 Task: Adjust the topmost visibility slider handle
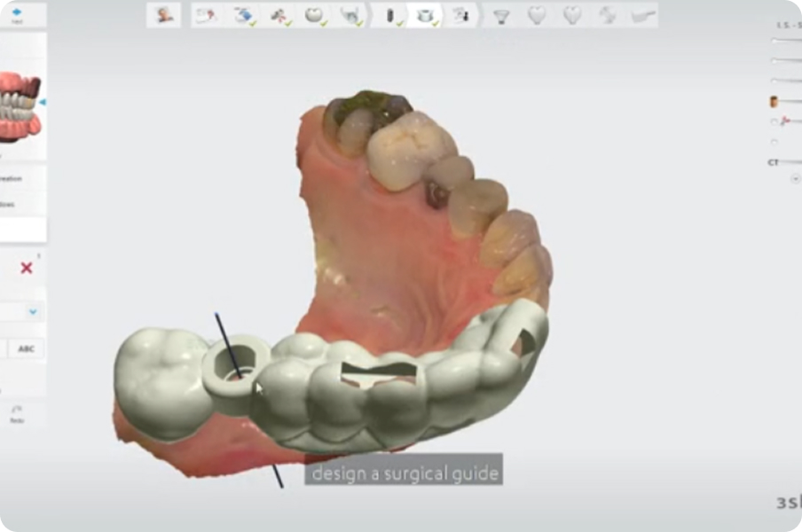click(x=774, y=41)
